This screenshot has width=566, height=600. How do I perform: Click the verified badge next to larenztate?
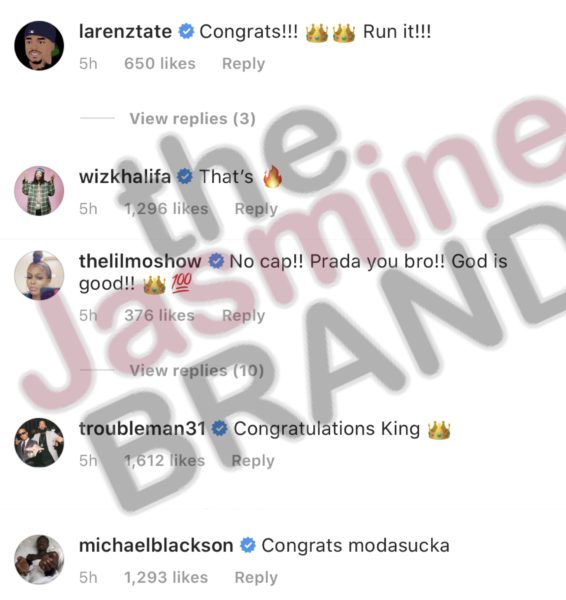pyautogui.click(x=186, y=31)
